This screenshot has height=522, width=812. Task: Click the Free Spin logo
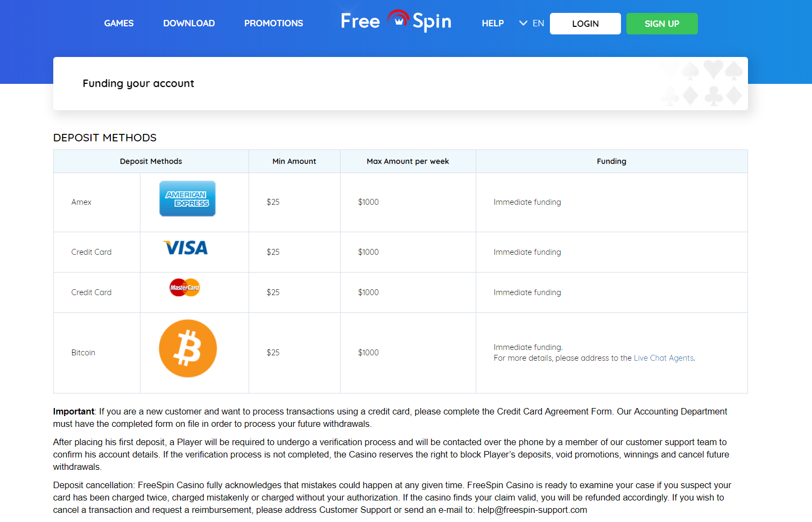pos(396,22)
